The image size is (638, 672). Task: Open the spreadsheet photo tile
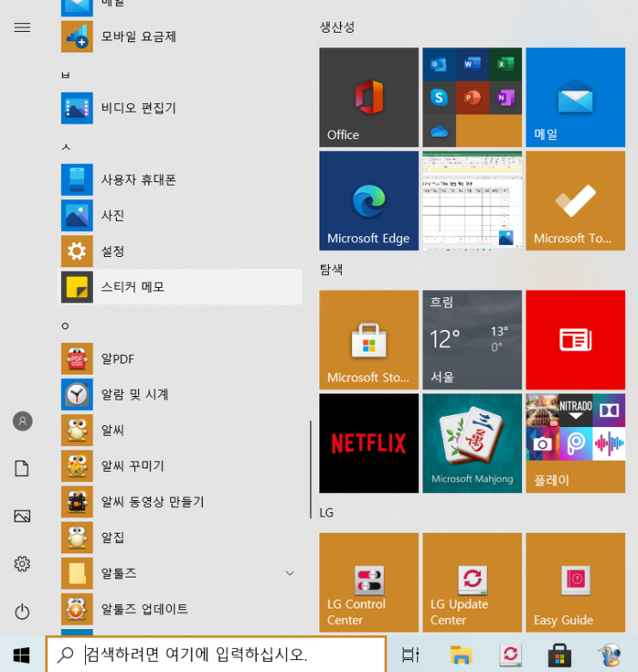(x=472, y=200)
